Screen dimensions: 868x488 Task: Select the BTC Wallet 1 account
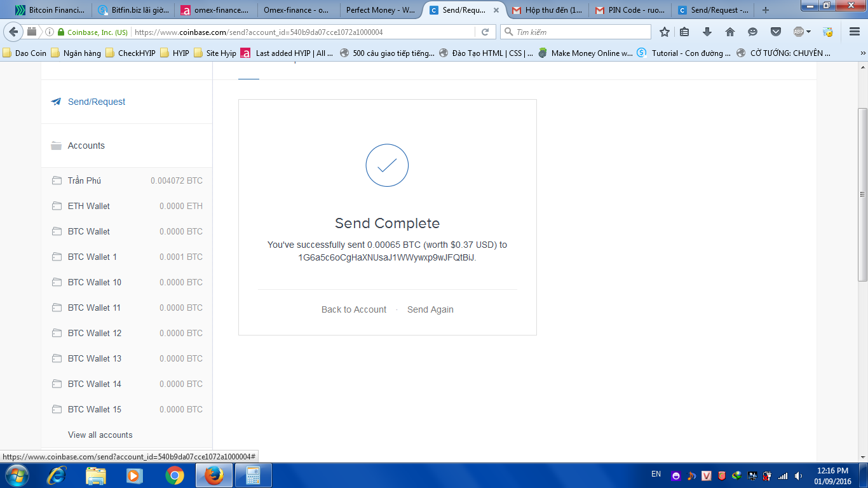(127, 257)
